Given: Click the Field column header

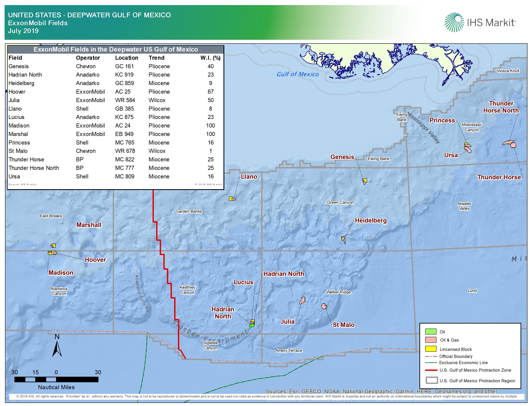Looking at the screenshot, I should tap(15, 58).
